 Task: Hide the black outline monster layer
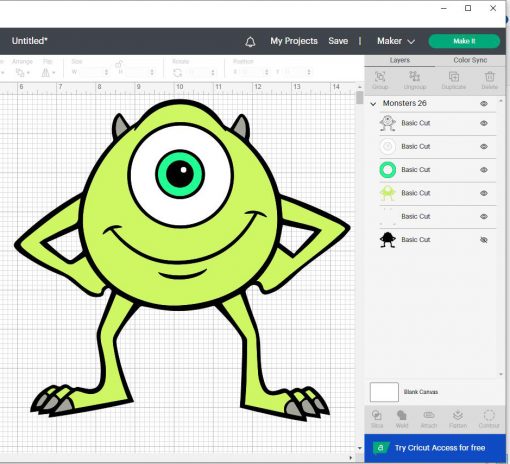click(x=484, y=123)
